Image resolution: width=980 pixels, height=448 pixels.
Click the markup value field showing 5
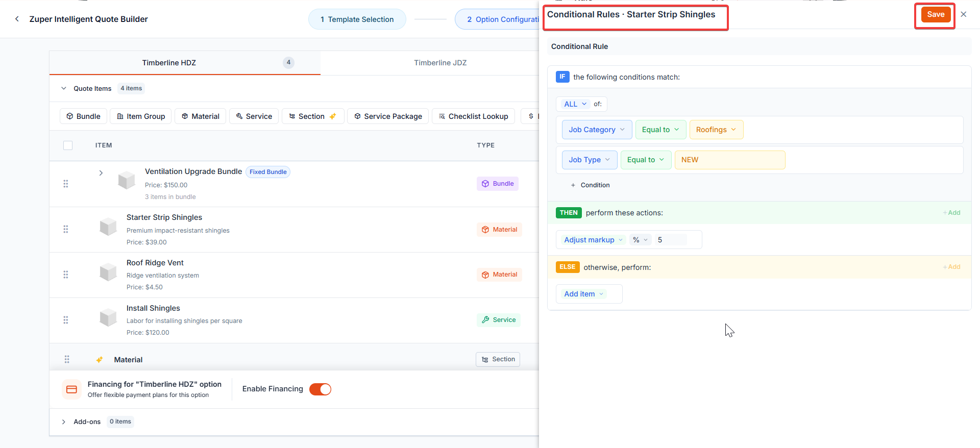click(670, 240)
